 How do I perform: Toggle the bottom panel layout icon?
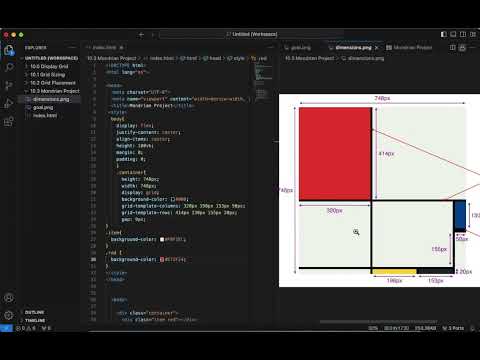[453, 34]
